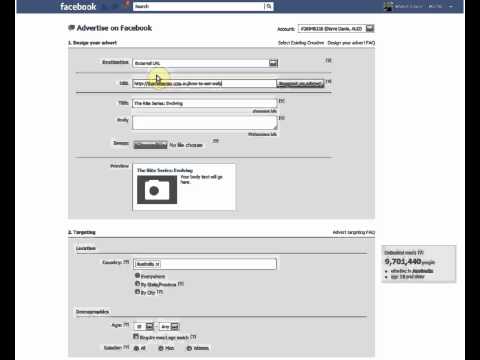
Task: Click the advert preview title text
Action: tap(165, 170)
